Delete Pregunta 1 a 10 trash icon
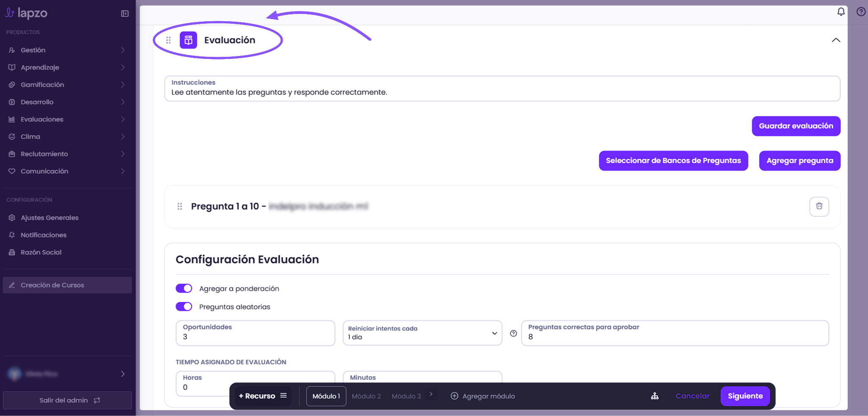868x416 pixels. click(819, 207)
